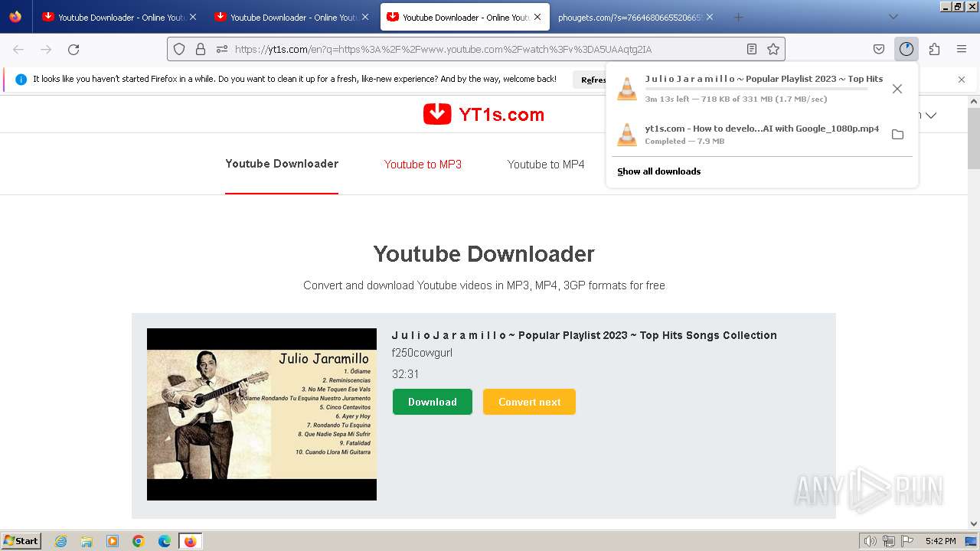Screen dimensions: 980x551
Task: Click the Convert next button
Action: pos(529,402)
